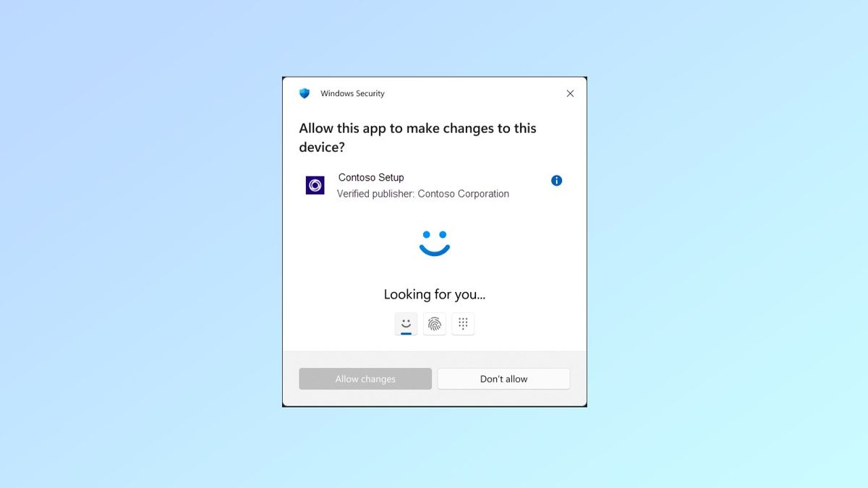Select the facial recognition sign-in icon
This screenshot has width=868, height=488.
(406, 324)
